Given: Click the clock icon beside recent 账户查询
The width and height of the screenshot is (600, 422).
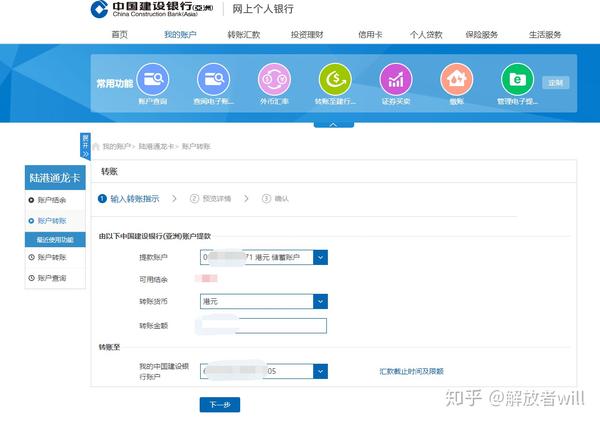Looking at the screenshot, I should pyautogui.click(x=31, y=278).
